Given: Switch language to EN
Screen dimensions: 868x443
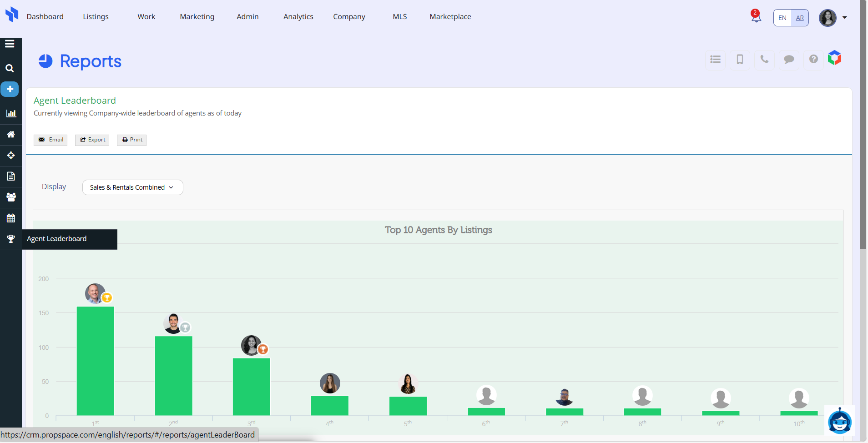Looking at the screenshot, I should pyautogui.click(x=782, y=18).
